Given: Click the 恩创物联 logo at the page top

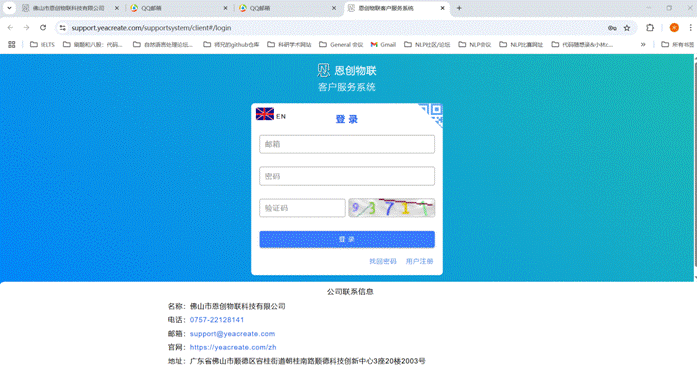Looking at the screenshot, I should (x=347, y=70).
